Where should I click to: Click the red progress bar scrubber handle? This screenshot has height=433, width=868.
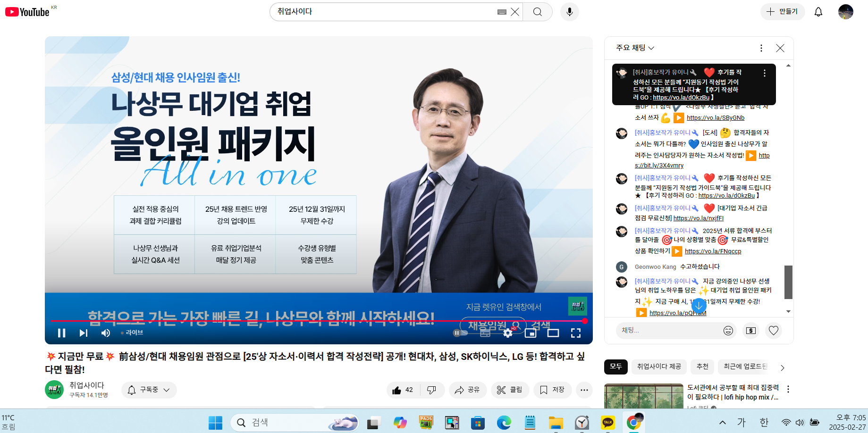click(585, 321)
